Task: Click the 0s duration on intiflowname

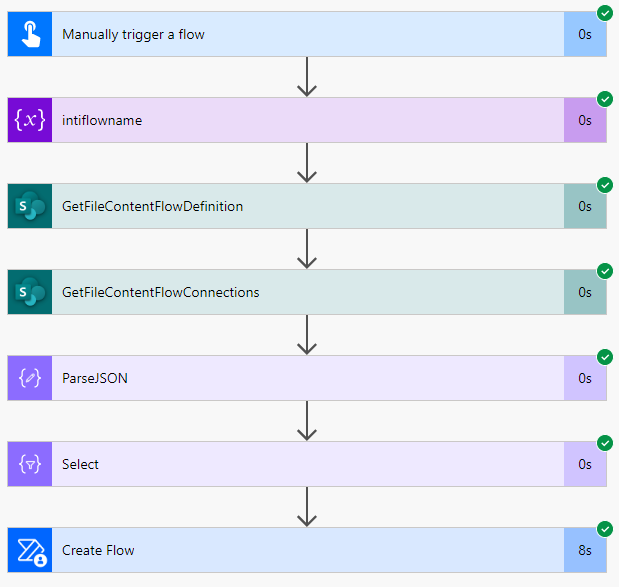Action: (585, 120)
